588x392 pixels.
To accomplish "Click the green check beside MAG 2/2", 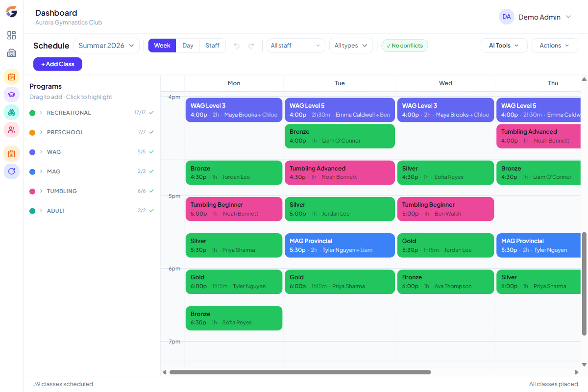I will (x=152, y=171).
